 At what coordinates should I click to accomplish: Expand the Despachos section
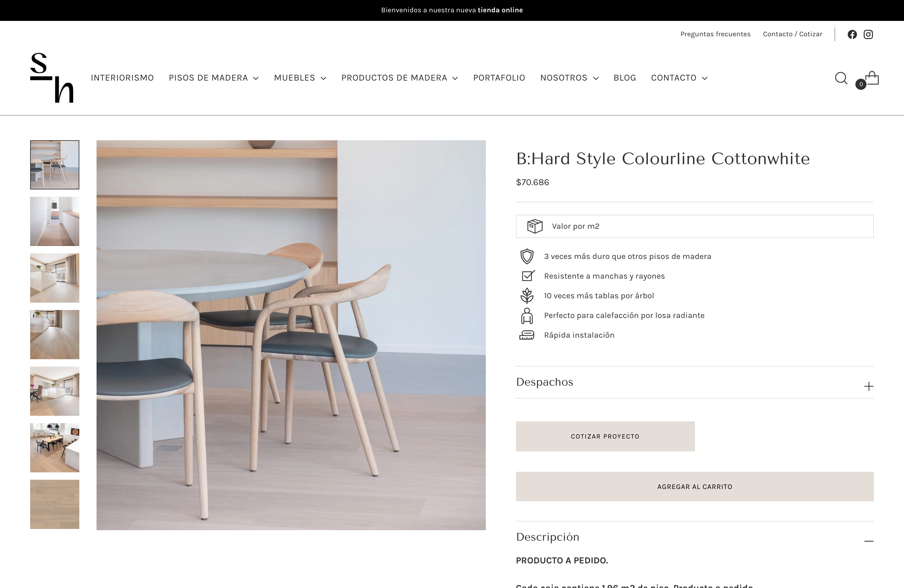coord(695,382)
